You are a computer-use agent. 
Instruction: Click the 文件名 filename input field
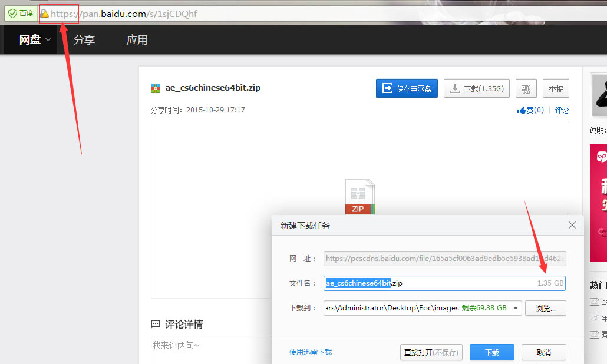pyautogui.click(x=444, y=283)
